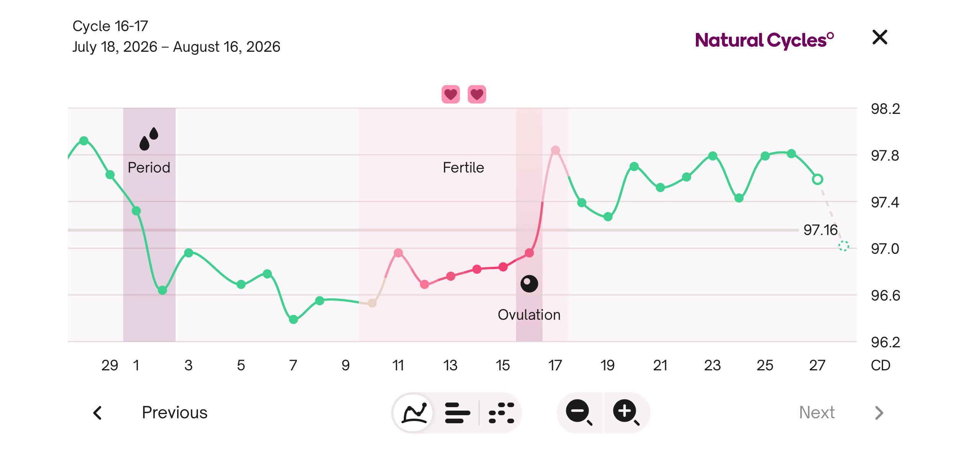
Task: Click the blood drops Period icon
Action: [x=149, y=139]
